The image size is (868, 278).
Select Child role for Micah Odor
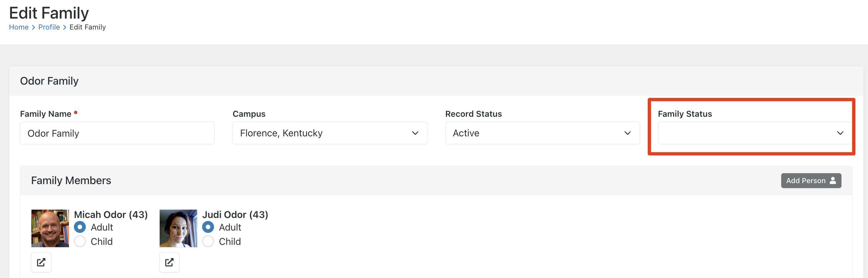pyautogui.click(x=80, y=242)
